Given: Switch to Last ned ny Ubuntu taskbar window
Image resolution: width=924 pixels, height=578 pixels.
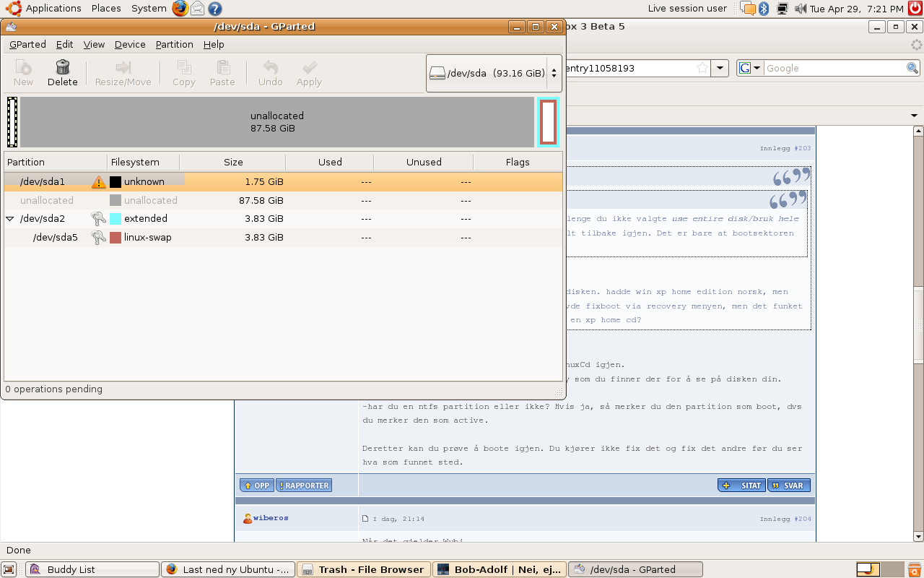Looking at the screenshot, I should [228, 569].
